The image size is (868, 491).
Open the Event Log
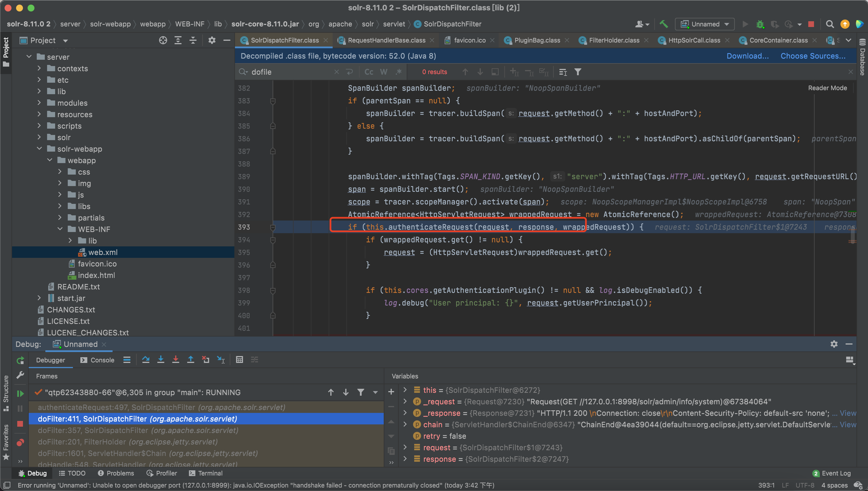click(831, 473)
